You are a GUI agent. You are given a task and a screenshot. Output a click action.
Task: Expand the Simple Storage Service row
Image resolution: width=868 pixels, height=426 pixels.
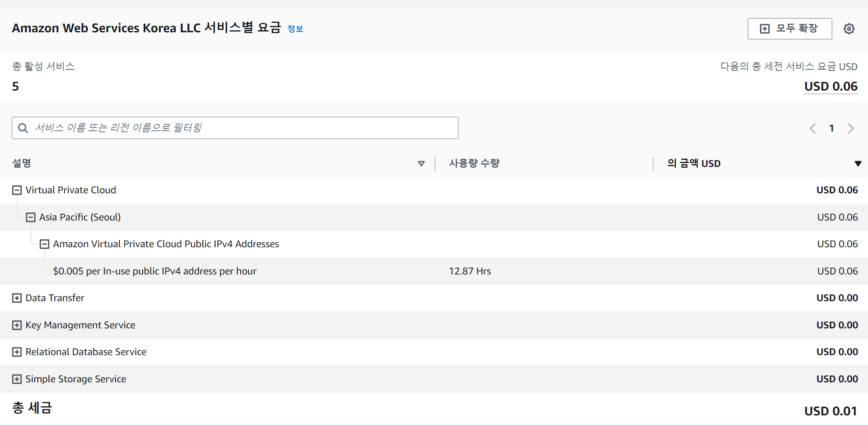(x=17, y=379)
